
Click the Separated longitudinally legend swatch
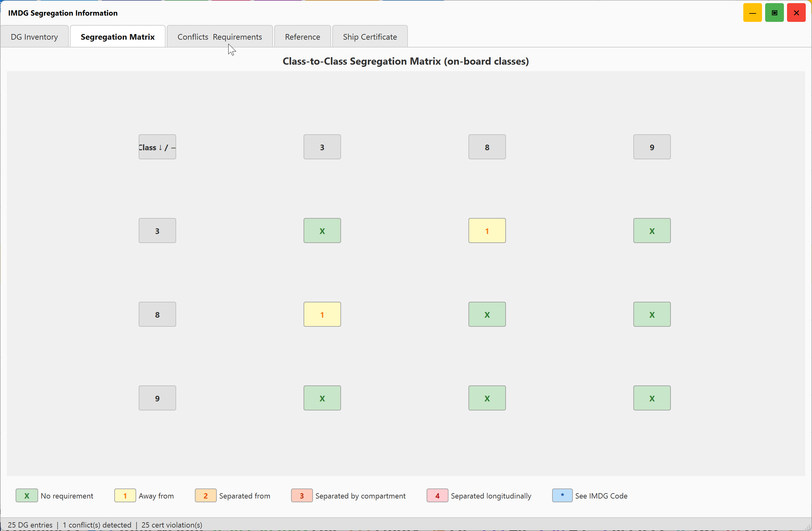pyautogui.click(x=437, y=495)
